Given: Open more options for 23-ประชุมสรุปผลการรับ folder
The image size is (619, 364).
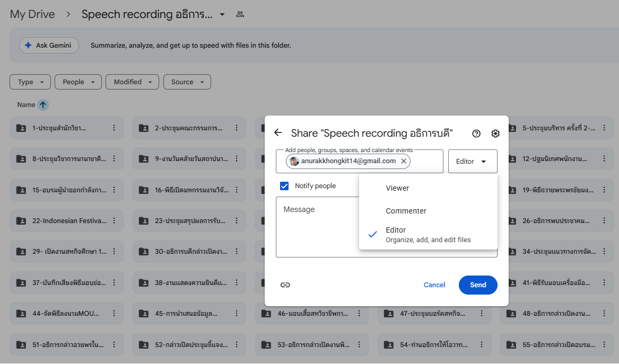Looking at the screenshot, I should [237, 220].
